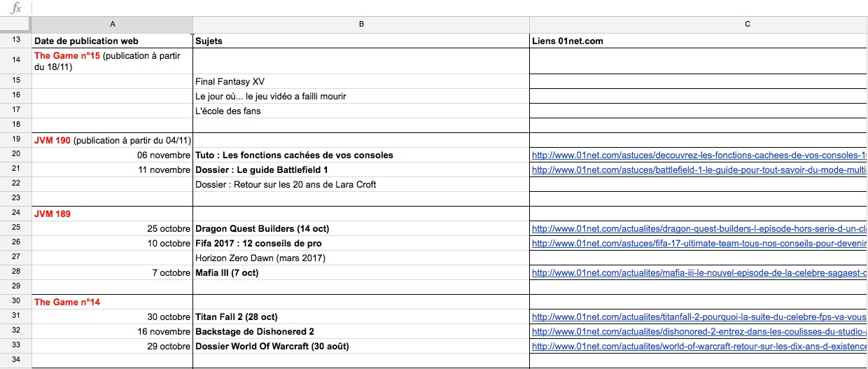Screen dimensions: 868x369
Task: Click into the formula bar input field
Action: pos(449,8)
